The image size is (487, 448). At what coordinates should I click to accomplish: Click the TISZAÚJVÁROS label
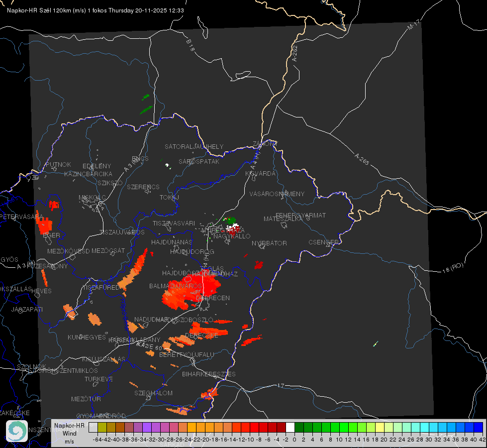pos(122,232)
